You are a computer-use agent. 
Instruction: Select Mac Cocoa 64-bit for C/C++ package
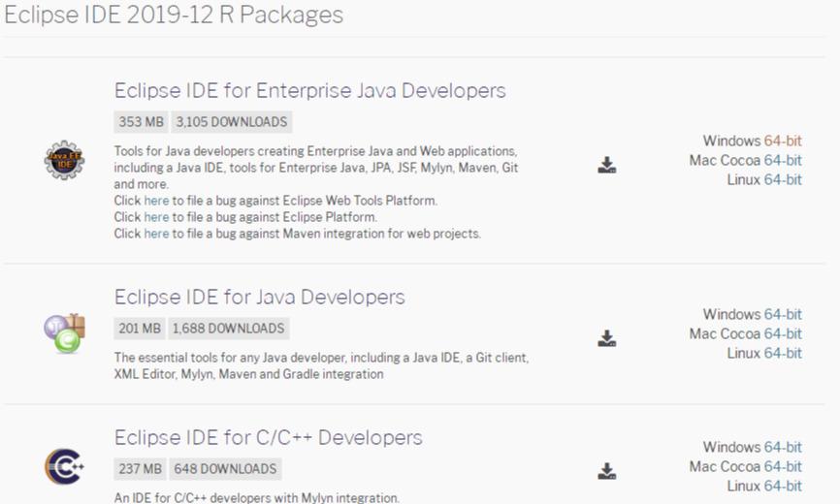click(x=783, y=466)
